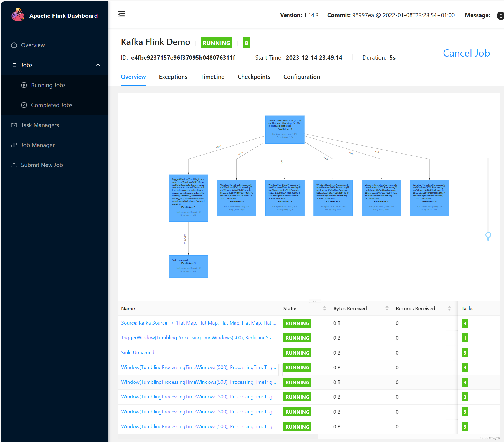Click RUNNING status in Sink: Unnamed row
This screenshot has width=504, height=442.
[297, 353]
